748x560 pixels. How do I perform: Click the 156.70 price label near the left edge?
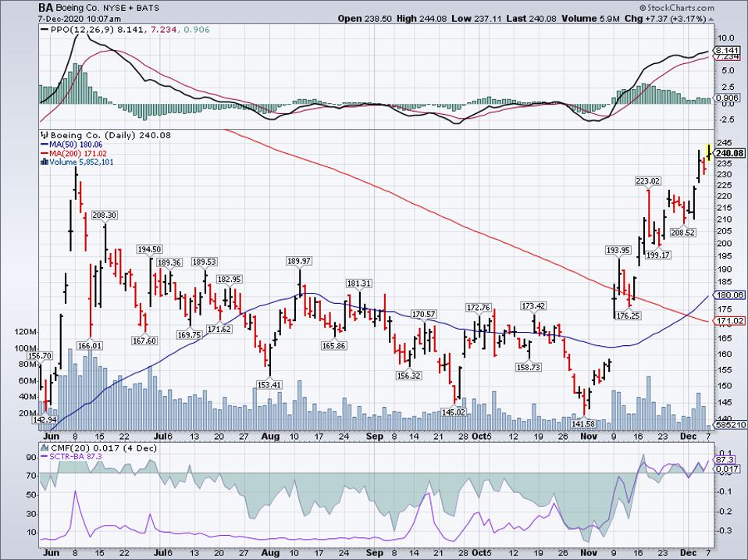pos(40,356)
